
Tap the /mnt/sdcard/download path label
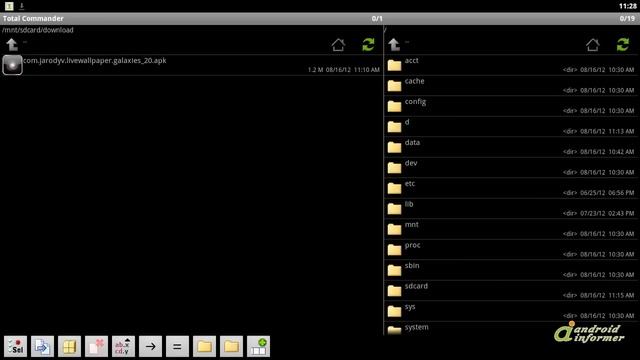(x=38, y=30)
